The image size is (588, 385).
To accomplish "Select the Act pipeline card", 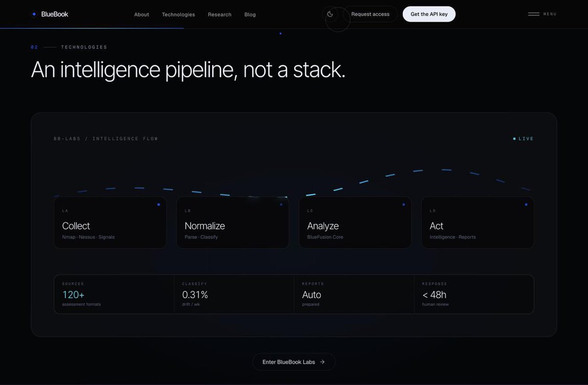I will (x=478, y=223).
